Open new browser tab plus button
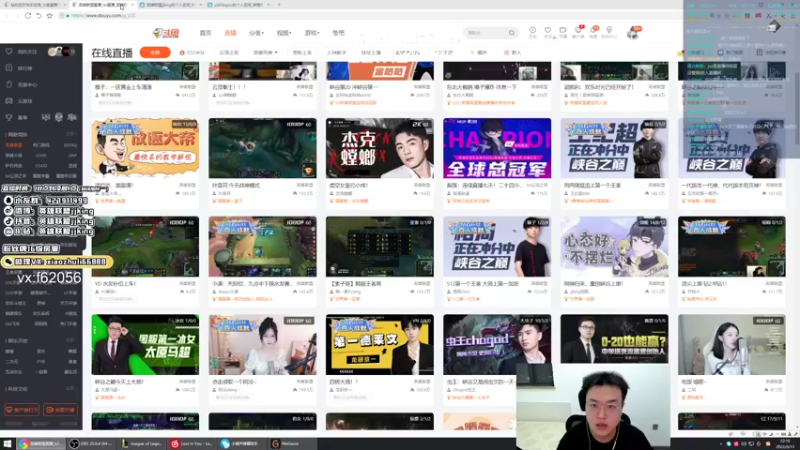 [279, 5]
